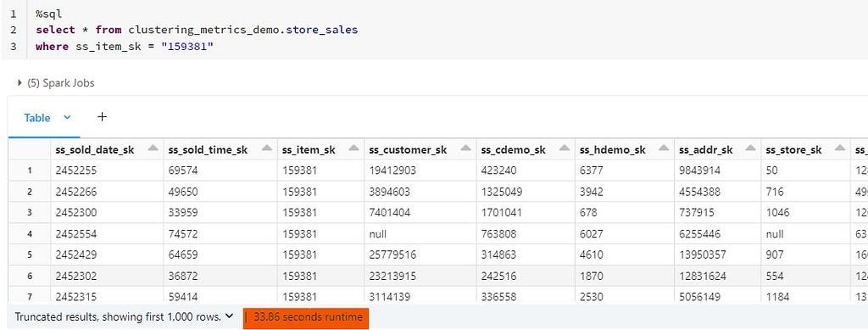
Task: Sort by ss_customer_sk column arrow
Action: 466,148
